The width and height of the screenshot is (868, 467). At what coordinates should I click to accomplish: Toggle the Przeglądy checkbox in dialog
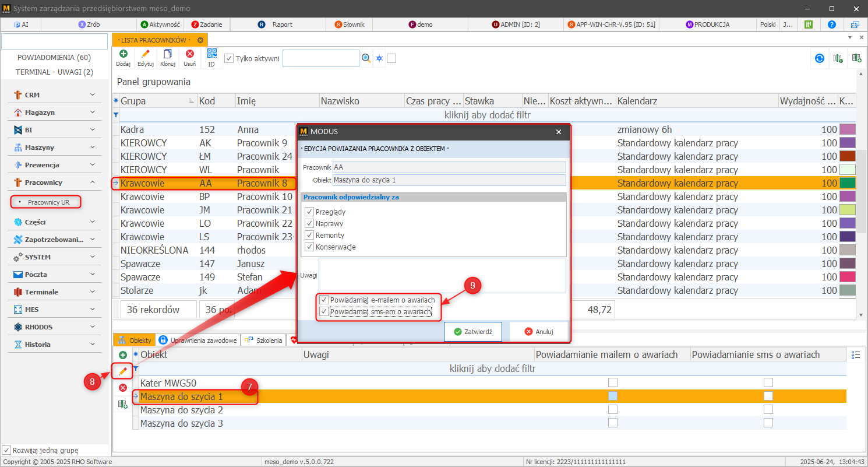[309, 212]
